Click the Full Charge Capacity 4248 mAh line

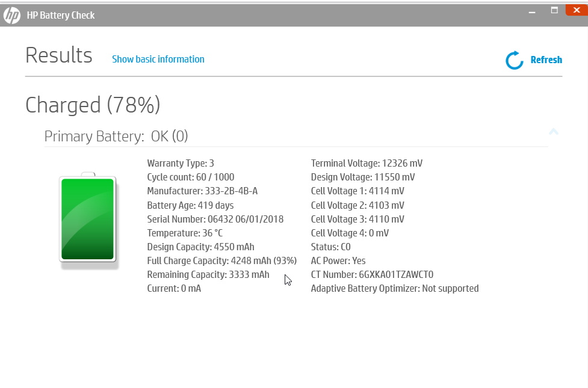221,260
